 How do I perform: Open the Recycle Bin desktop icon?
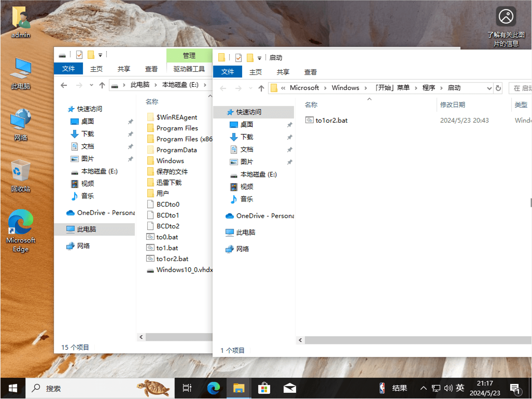click(x=21, y=176)
